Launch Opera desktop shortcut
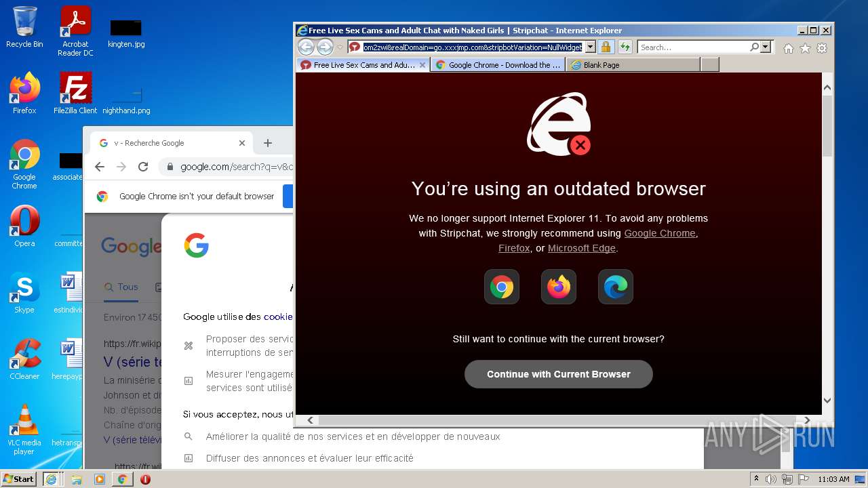 tap(24, 227)
